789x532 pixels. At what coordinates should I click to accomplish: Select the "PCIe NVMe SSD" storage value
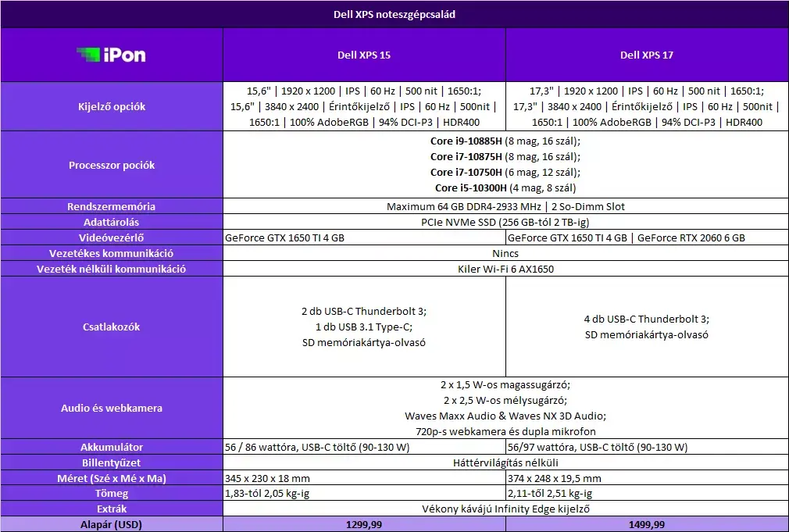click(x=505, y=222)
